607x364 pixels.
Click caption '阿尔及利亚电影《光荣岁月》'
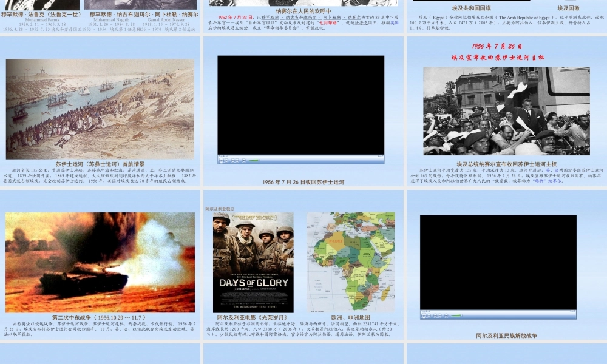[x=253, y=317]
